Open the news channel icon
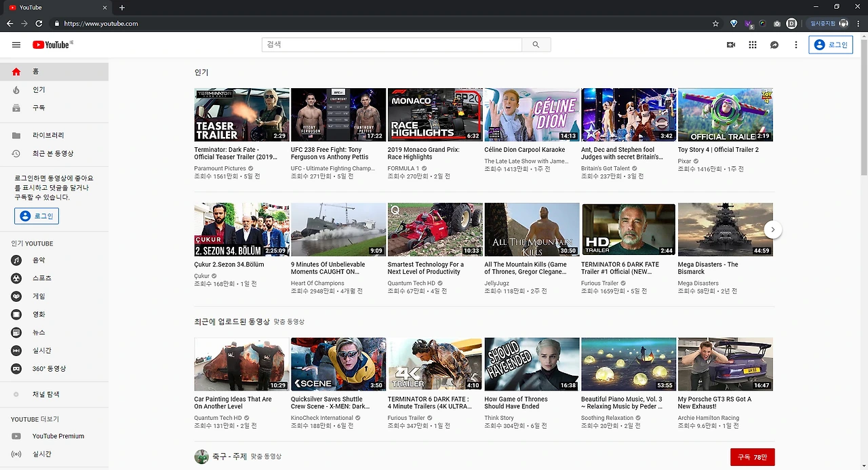 16,333
